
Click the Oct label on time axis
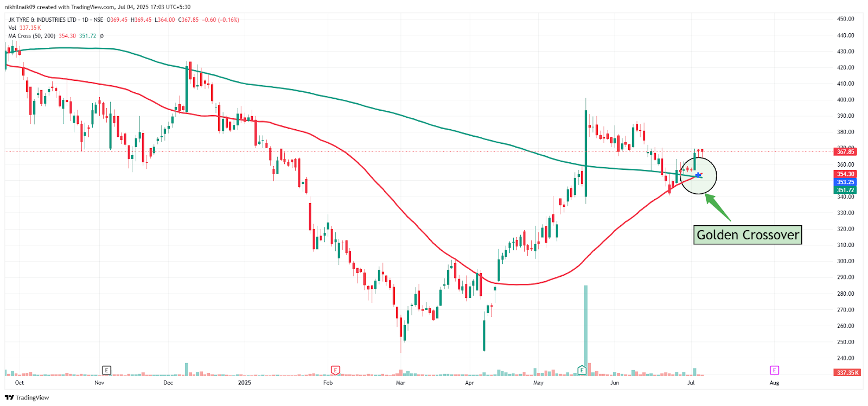coord(20,383)
